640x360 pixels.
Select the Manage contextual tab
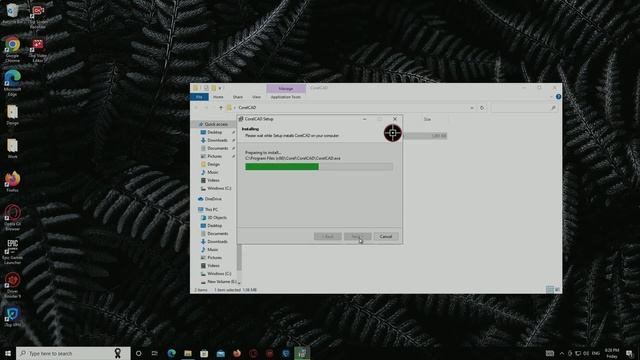(x=286, y=89)
